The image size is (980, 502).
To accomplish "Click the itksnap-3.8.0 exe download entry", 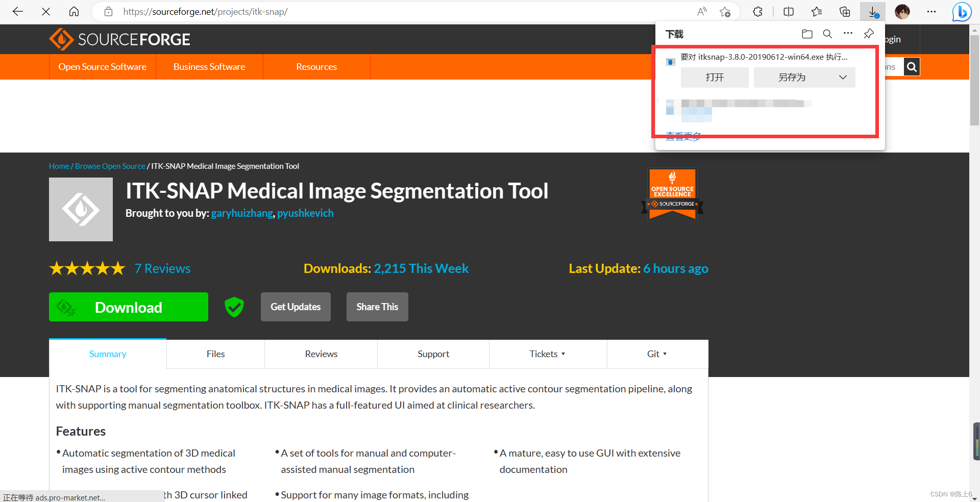I will (x=764, y=57).
